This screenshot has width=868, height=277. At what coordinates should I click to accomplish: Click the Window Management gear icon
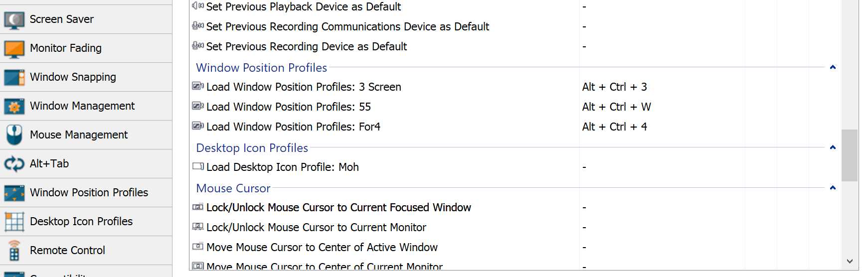[14, 106]
